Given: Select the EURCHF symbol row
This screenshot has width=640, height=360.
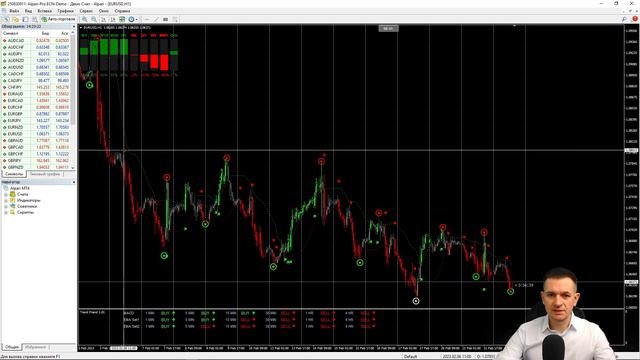Looking at the screenshot, I should click(x=36, y=107).
